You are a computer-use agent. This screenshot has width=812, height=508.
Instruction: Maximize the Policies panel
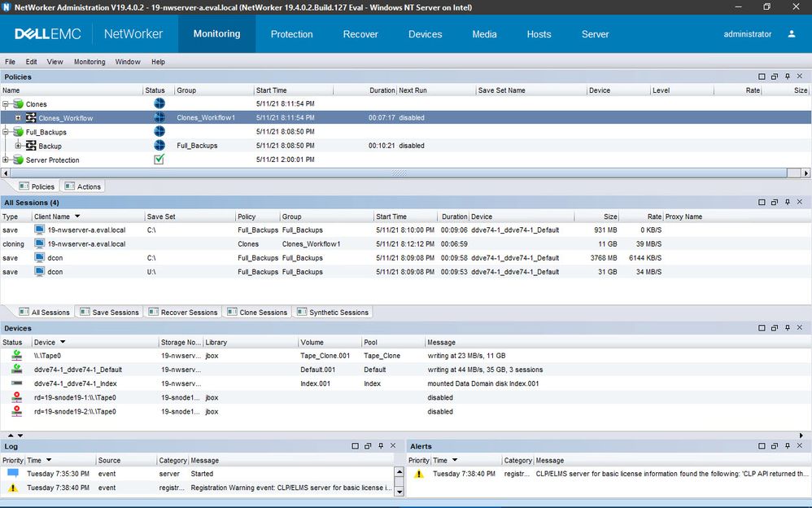point(762,77)
